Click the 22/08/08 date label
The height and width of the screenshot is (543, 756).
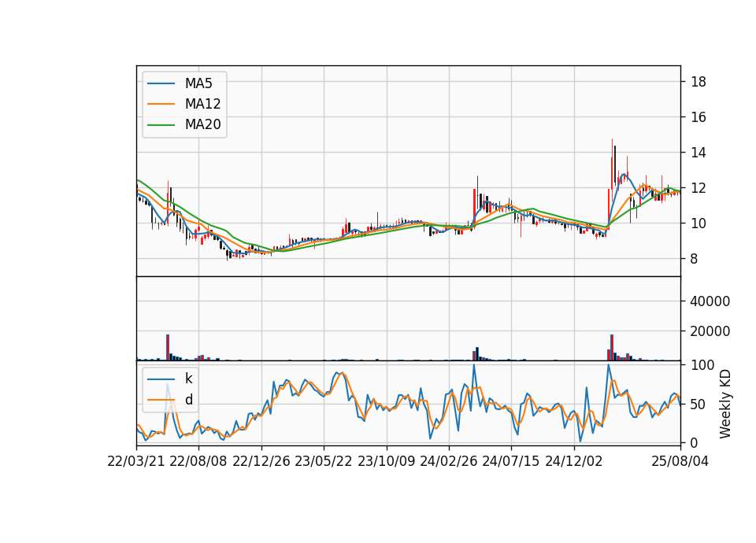point(198,461)
